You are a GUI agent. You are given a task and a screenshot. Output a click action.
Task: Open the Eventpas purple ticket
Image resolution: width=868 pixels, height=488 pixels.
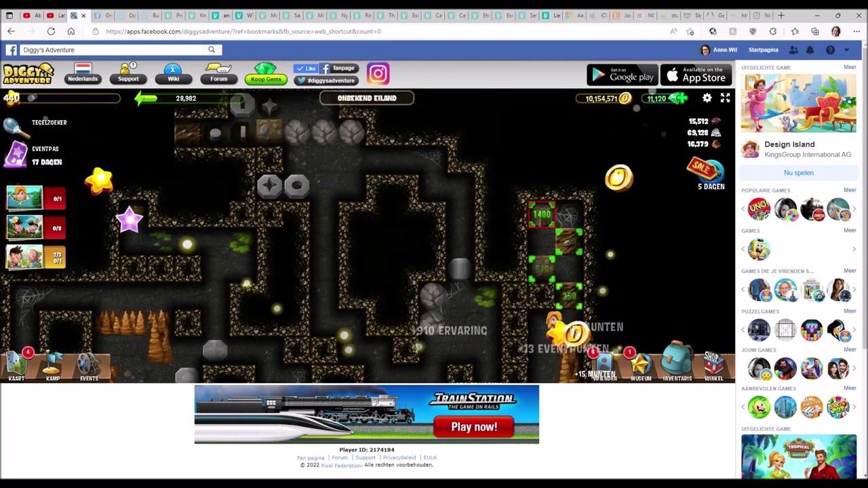(15, 155)
